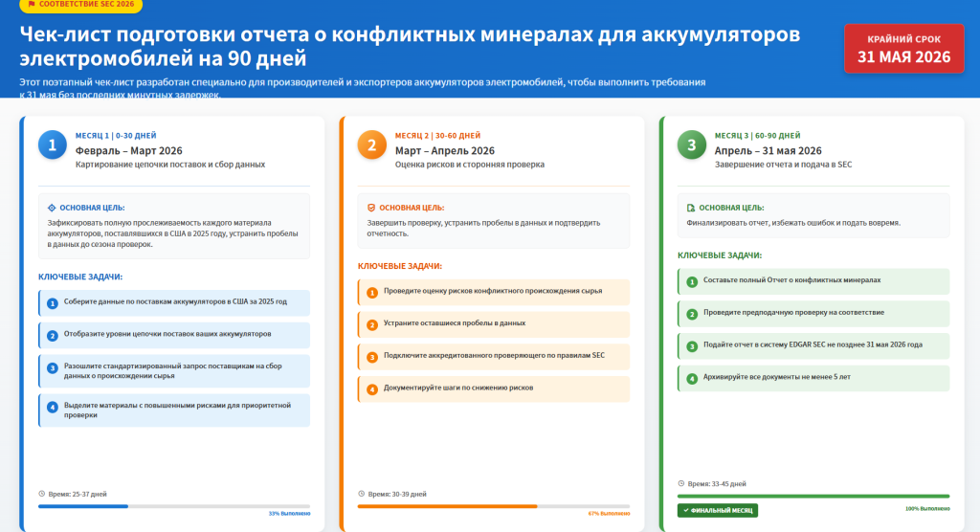This screenshot has width=980, height=532.
Task: Select task: file report in EDGAR SEC system
Action: tap(813, 345)
